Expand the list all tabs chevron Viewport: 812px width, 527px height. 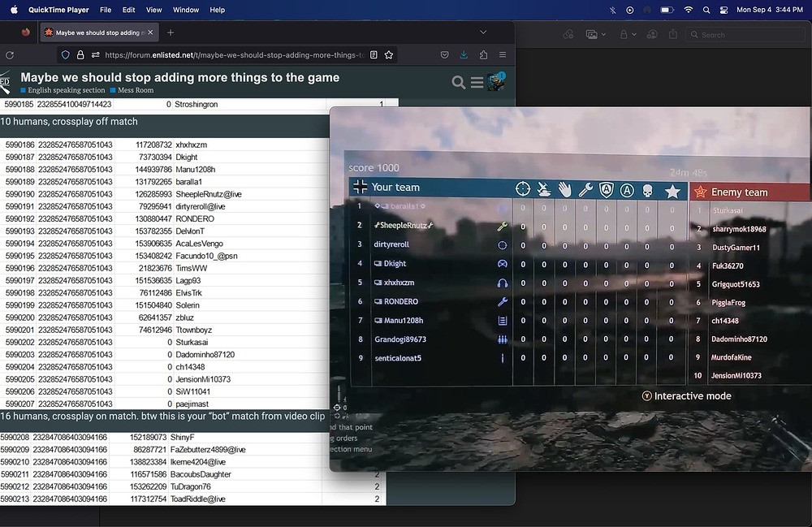point(483,32)
